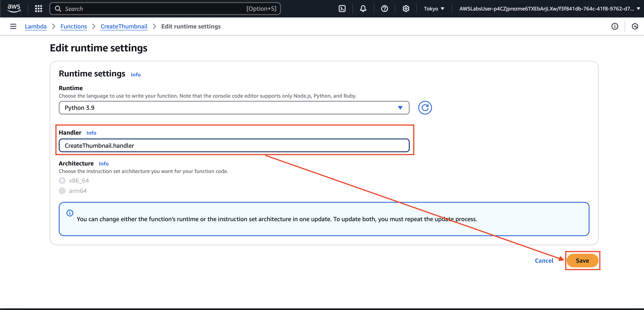Open the Info link next to Handler
Viewport: 644px width, 310px height.
pos(91,133)
